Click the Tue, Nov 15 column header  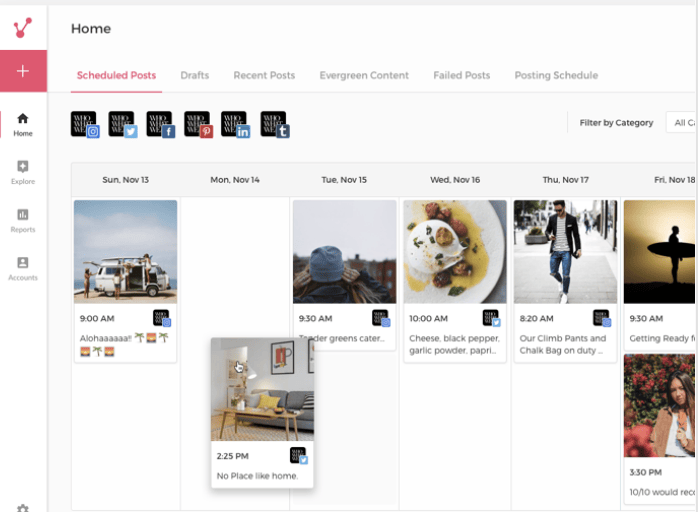pos(344,180)
